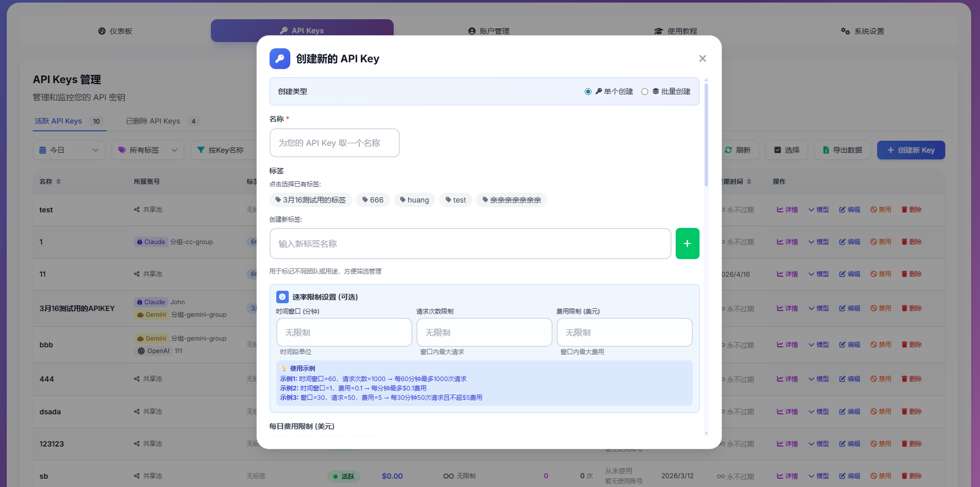Toggle the selection mode button
Image resolution: width=980 pixels, height=487 pixels.
[786, 150]
